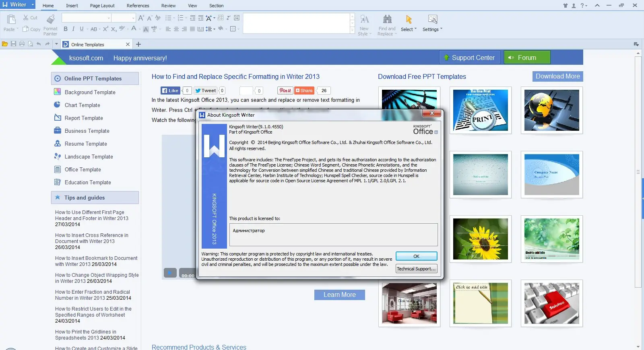Click the bulleted list icon
The height and width of the screenshot is (350, 644).
click(x=168, y=18)
